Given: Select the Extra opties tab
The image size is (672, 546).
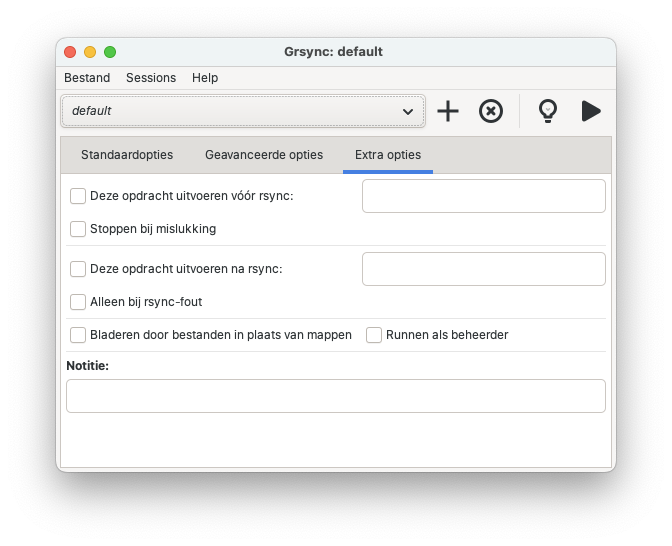Looking at the screenshot, I should 388,155.
